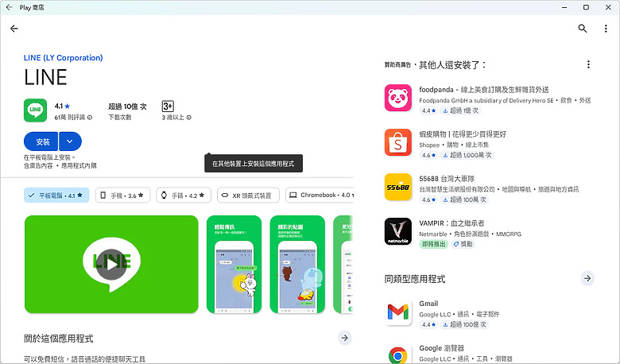Click the 55688 app icon
The width and height of the screenshot is (620, 364).
tap(397, 187)
